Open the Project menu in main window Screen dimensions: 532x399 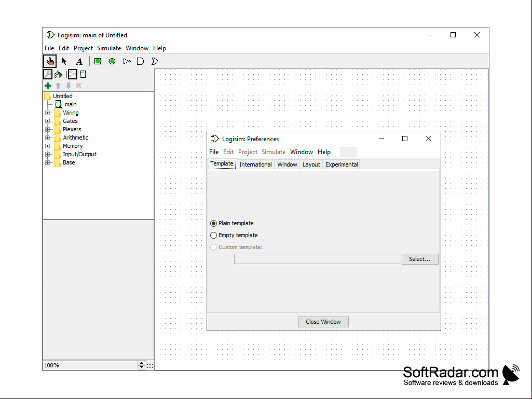point(83,48)
